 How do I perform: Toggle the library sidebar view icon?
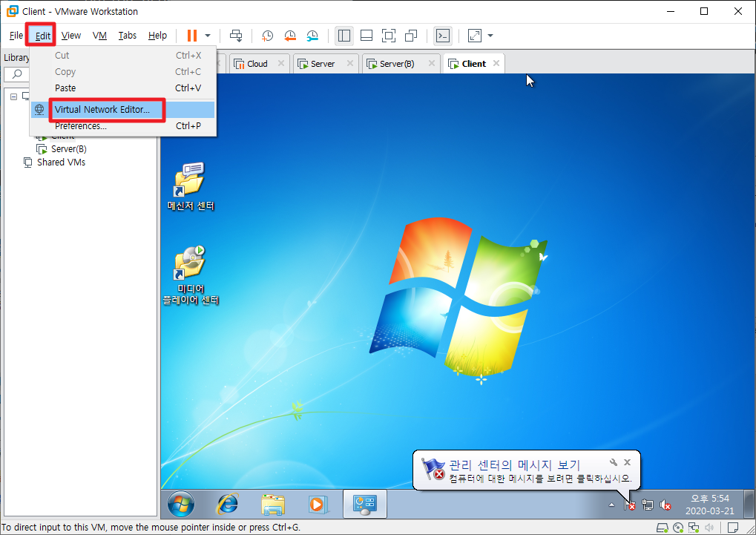coord(344,36)
